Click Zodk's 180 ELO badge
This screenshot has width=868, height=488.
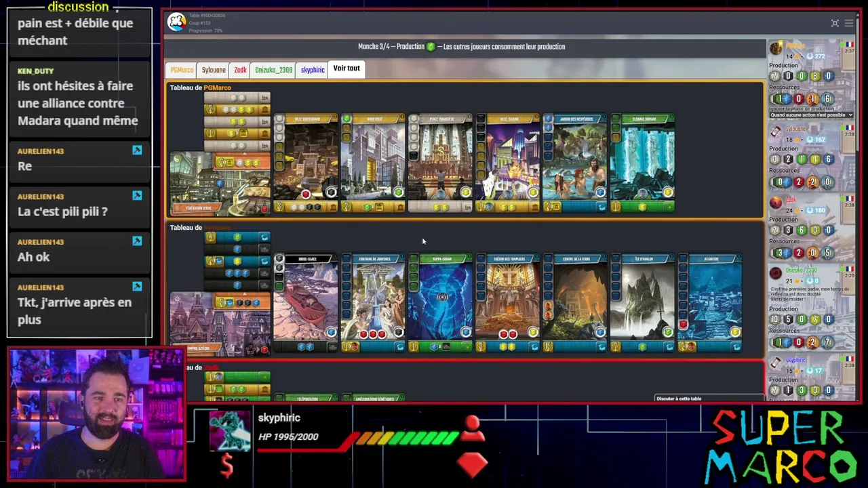coord(816,211)
